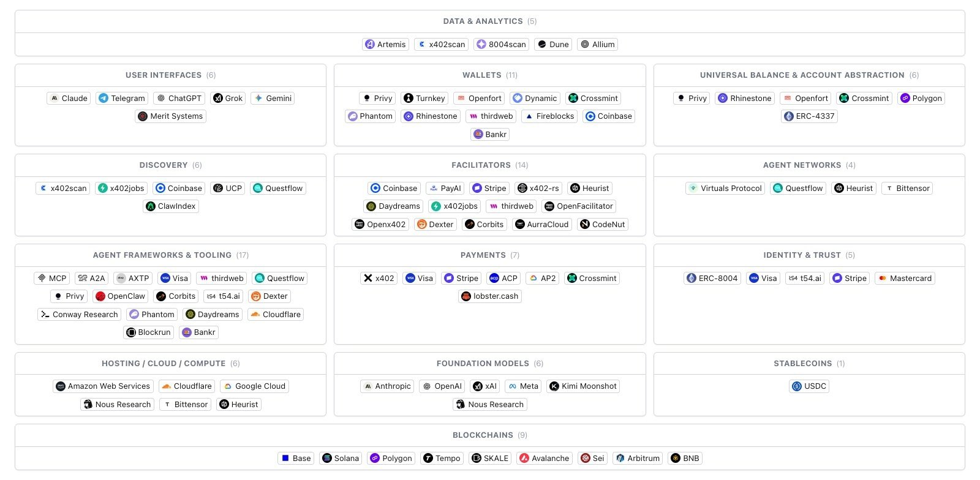This screenshot has width=980, height=480.
Task: Select the Kimi Moonshot model chip
Action: click(x=583, y=386)
